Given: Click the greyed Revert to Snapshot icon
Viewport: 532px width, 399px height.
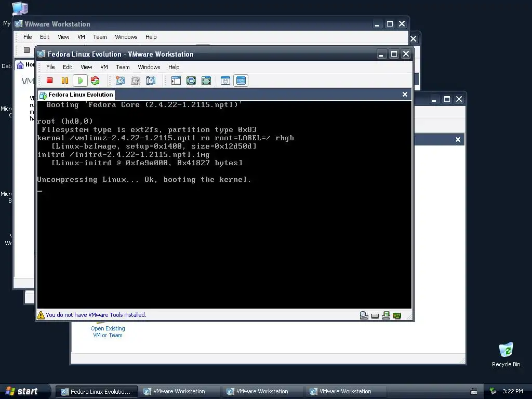Looking at the screenshot, I should pyautogui.click(x=136, y=81).
